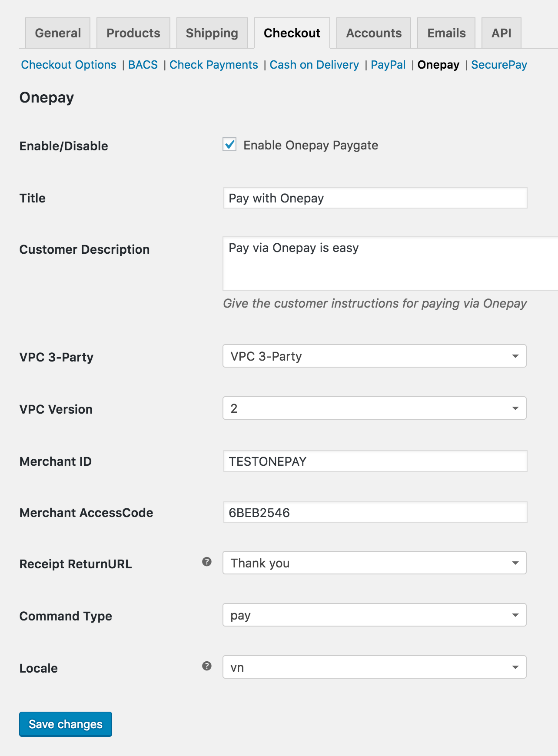Open Cash on Delivery settings
Image resolution: width=558 pixels, height=756 pixels.
[314, 65]
